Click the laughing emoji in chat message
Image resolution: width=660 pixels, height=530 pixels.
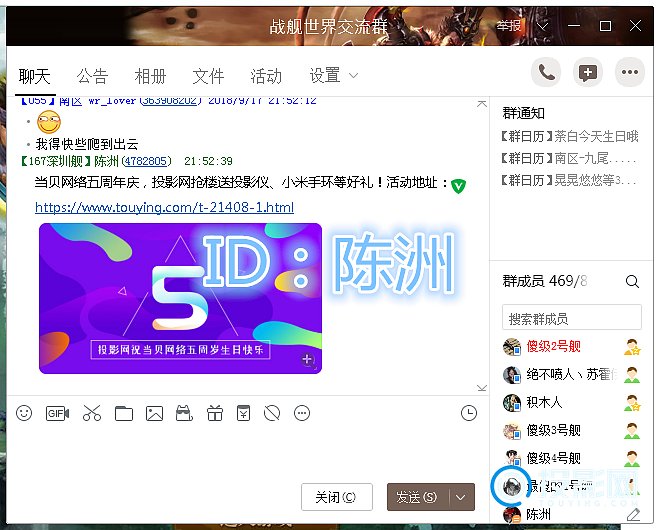[49, 122]
